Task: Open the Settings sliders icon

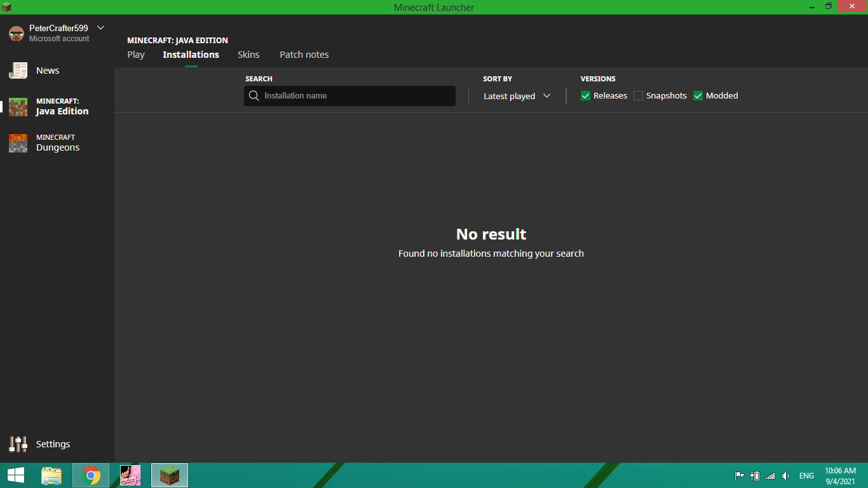Action: 18,444
